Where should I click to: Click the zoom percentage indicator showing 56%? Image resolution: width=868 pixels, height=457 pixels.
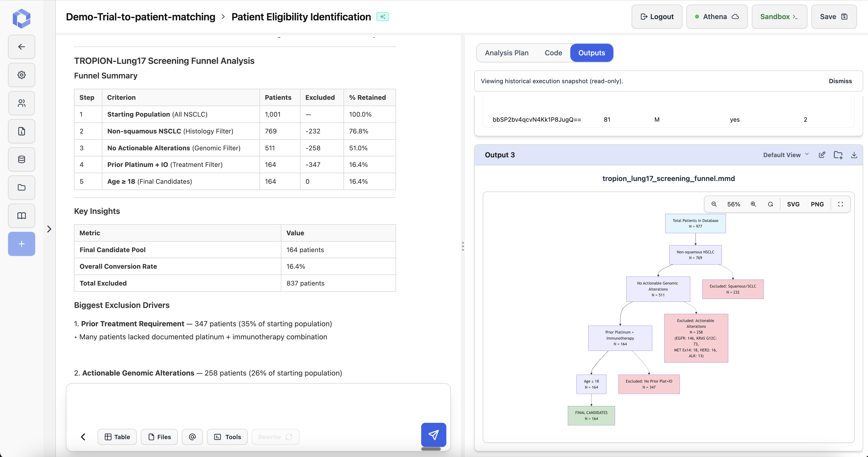[734, 204]
